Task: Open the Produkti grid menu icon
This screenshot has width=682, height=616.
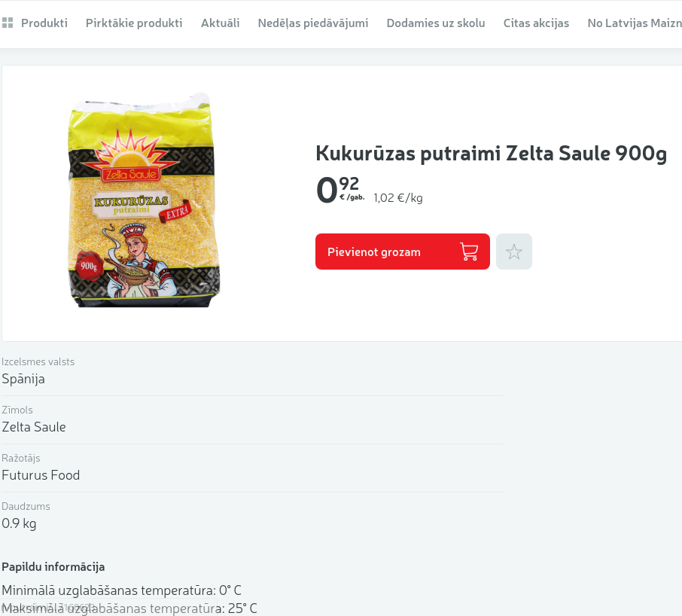Action: click(8, 23)
